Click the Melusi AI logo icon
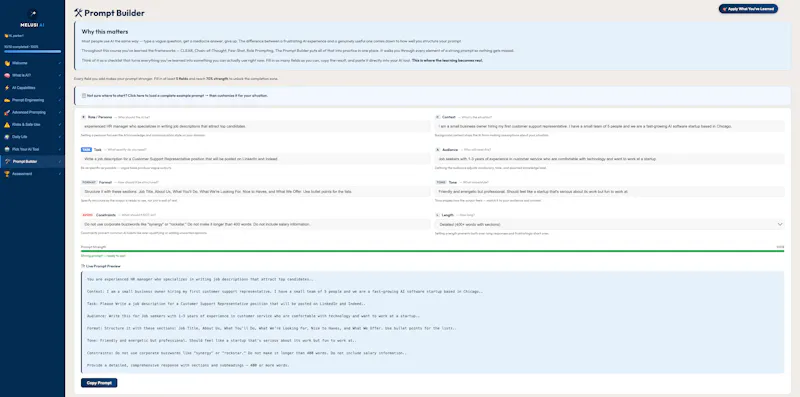Image resolution: width=800 pixels, height=397 pixels. click(x=32, y=14)
